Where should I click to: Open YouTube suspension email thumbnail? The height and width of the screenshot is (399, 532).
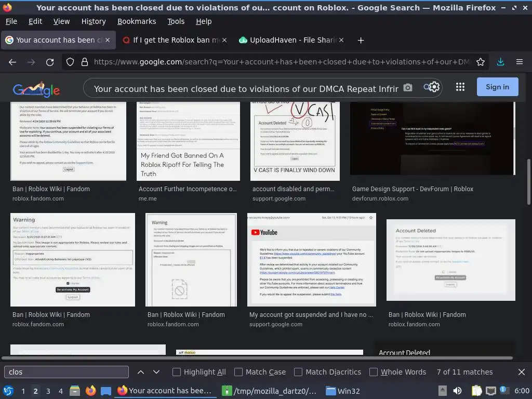pos(312,260)
